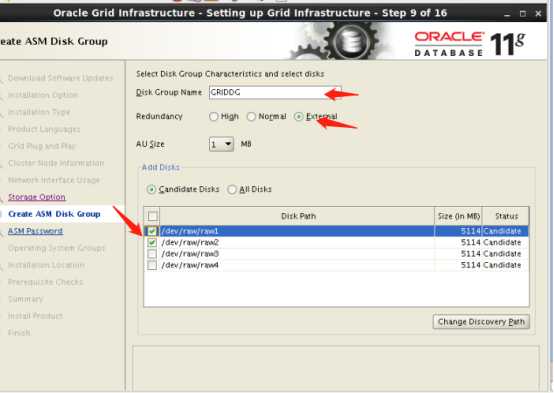554x393 pixels.
Task: Select Create ASM Disk Group step
Action: [x=54, y=214]
